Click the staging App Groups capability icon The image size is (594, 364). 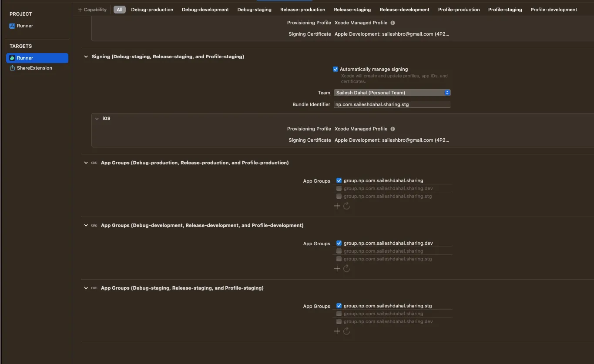94,288
